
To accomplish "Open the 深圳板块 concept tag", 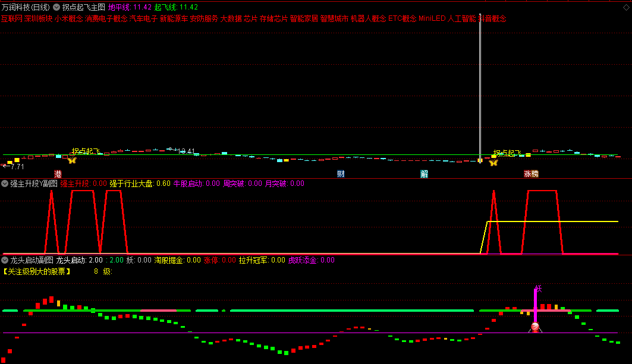I will tap(38, 18).
